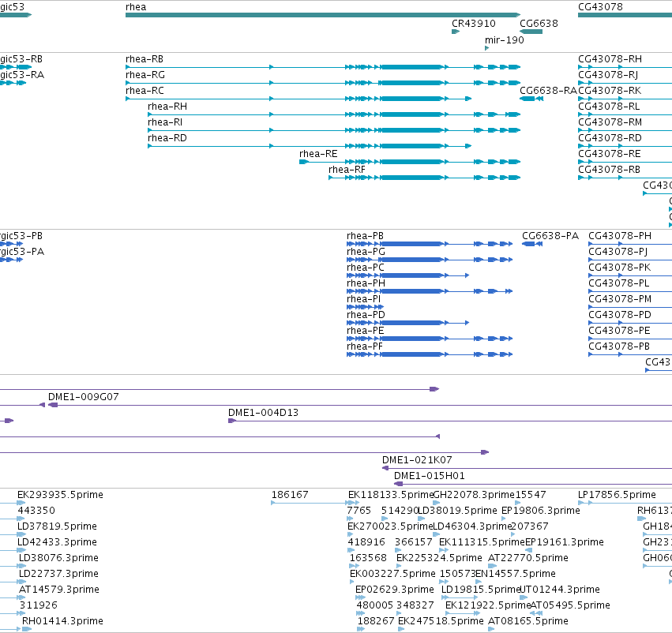
Task: Open the rhea-RE transcript label
Action: (318, 154)
